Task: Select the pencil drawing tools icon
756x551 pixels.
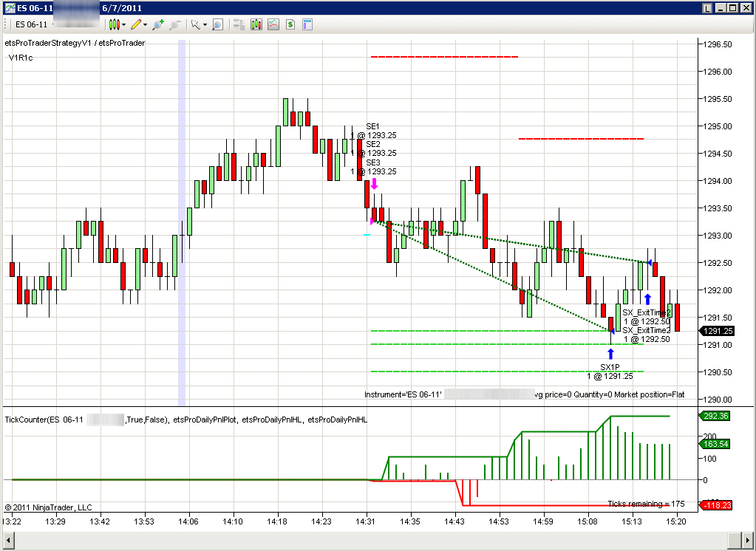Action: click(x=136, y=24)
